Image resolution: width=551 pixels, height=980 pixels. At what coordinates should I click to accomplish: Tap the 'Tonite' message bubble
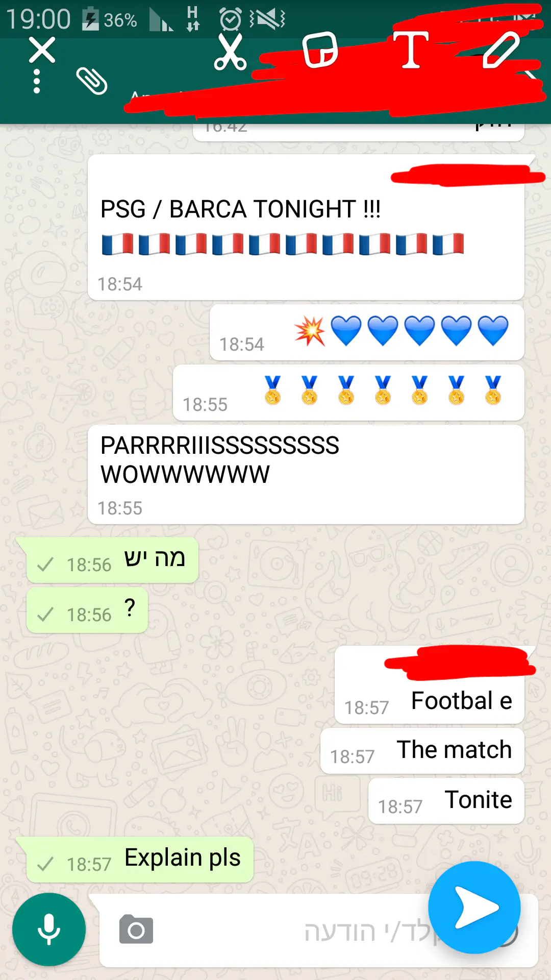446,801
